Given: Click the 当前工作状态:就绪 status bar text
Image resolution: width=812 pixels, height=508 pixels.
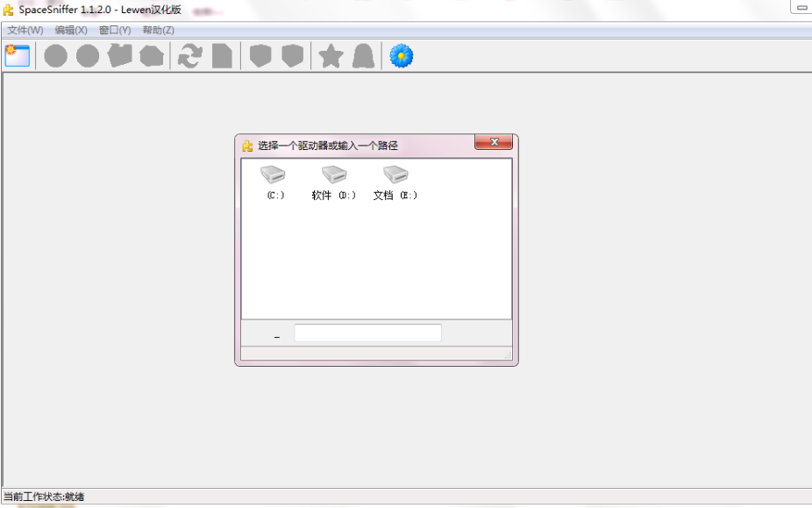Looking at the screenshot, I should click(44, 497).
